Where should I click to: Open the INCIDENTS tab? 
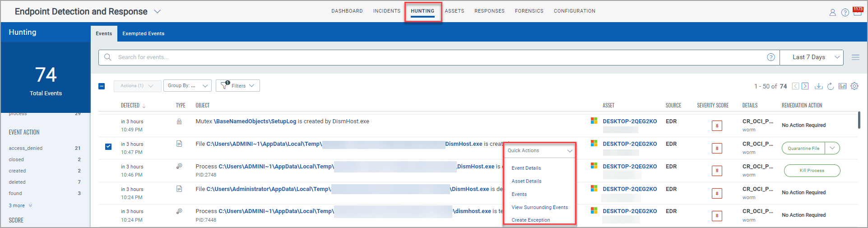(x=387, y=11)
